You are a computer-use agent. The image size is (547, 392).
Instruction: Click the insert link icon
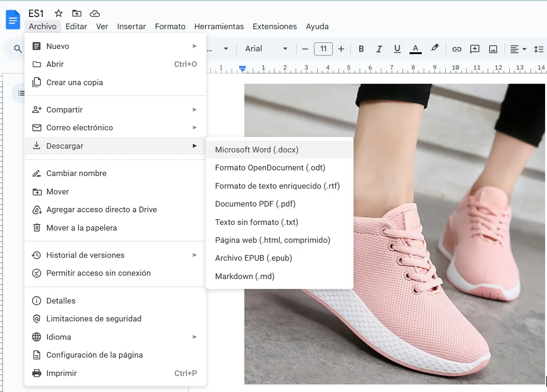(457, 49)
